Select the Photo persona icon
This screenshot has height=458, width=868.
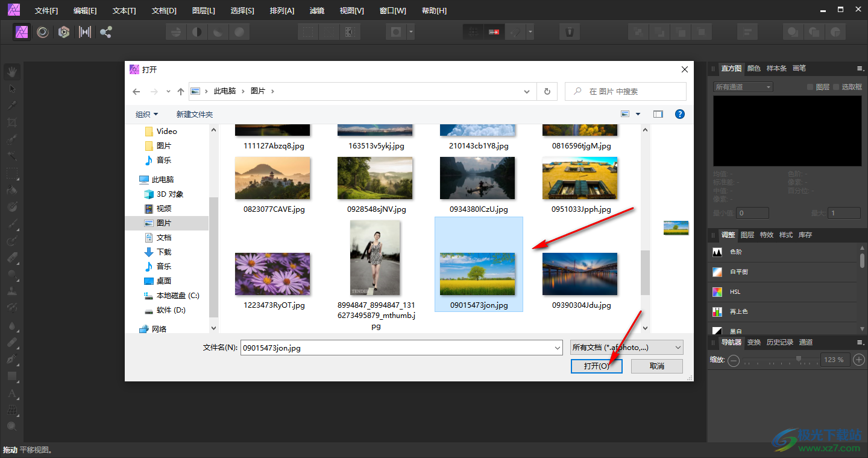click(22, 32)
